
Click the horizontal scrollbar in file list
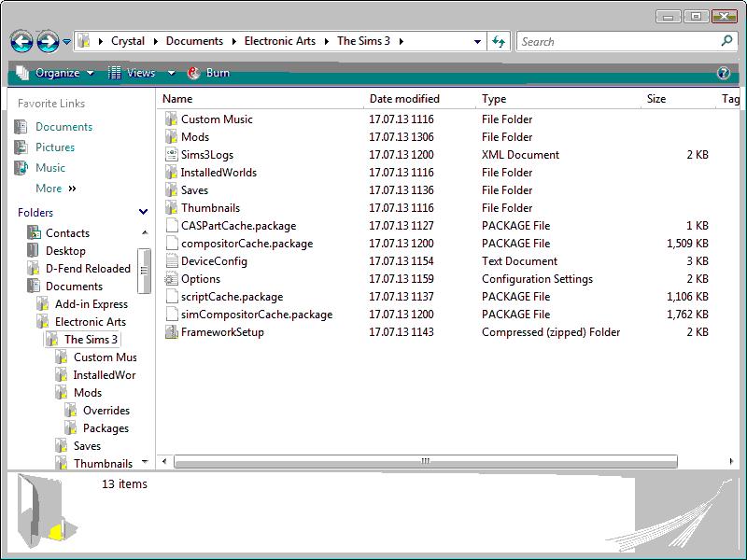[x=425, y=461]
